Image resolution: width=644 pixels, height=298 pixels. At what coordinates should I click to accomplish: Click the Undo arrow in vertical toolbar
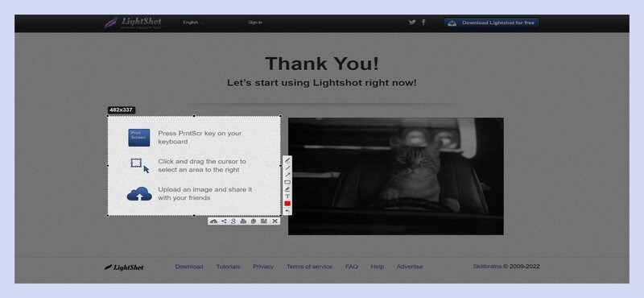pyautogui.click(x=287, y=211)
